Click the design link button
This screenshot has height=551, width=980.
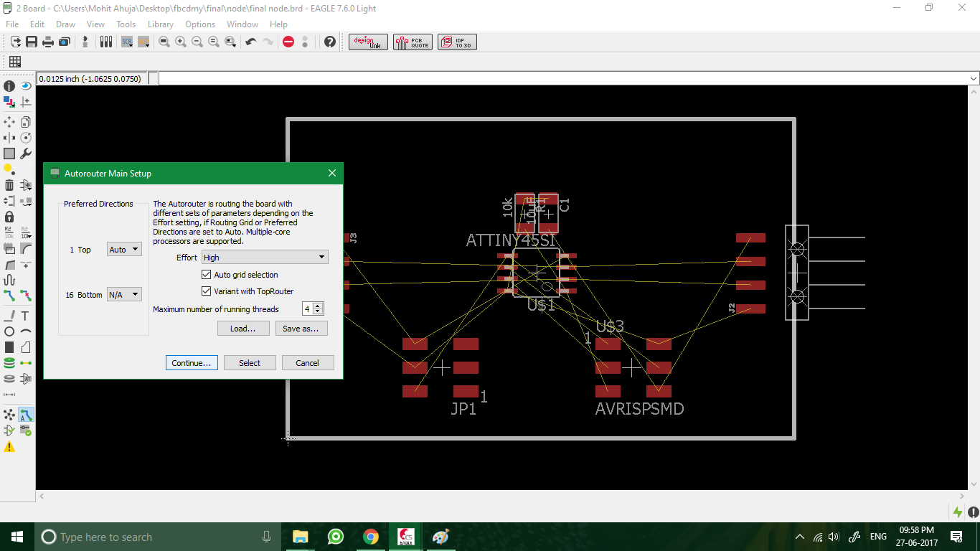click(x=369, y=42)
